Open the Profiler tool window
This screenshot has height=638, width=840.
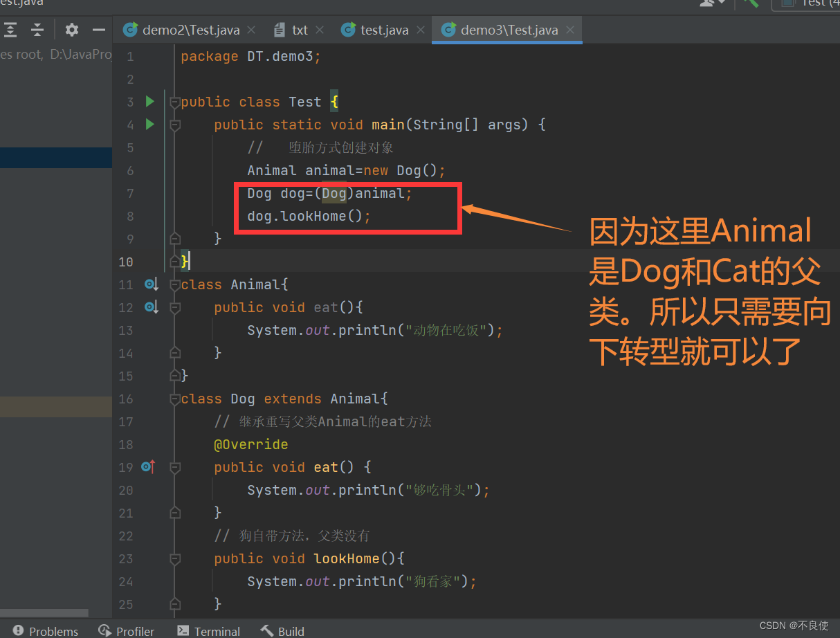127,630
